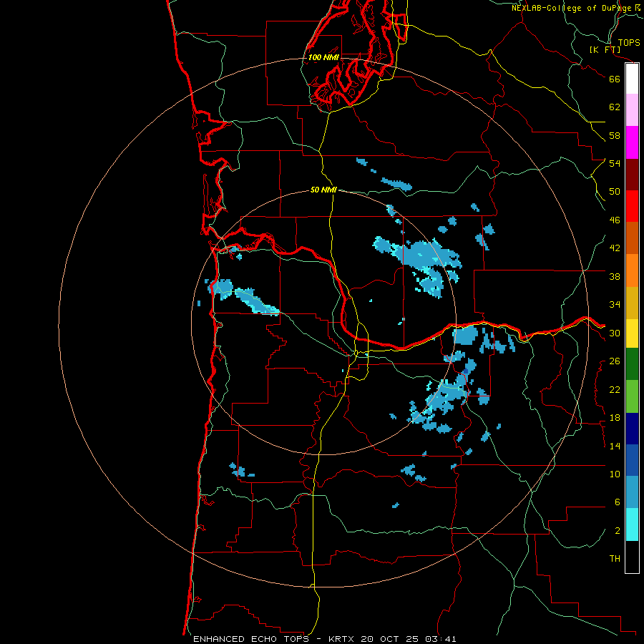Pick the gold legend swatch
This screenshot has width=644, height=644.
coord(632,303)
